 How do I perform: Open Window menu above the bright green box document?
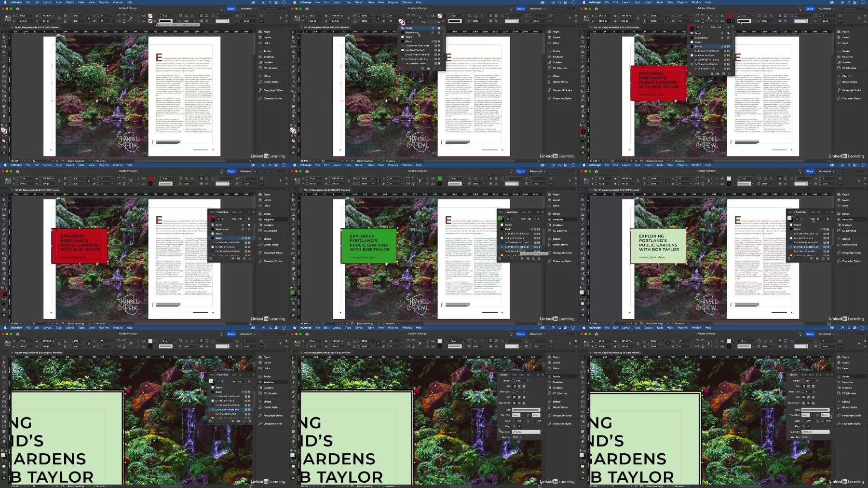(x=407, y=165)
